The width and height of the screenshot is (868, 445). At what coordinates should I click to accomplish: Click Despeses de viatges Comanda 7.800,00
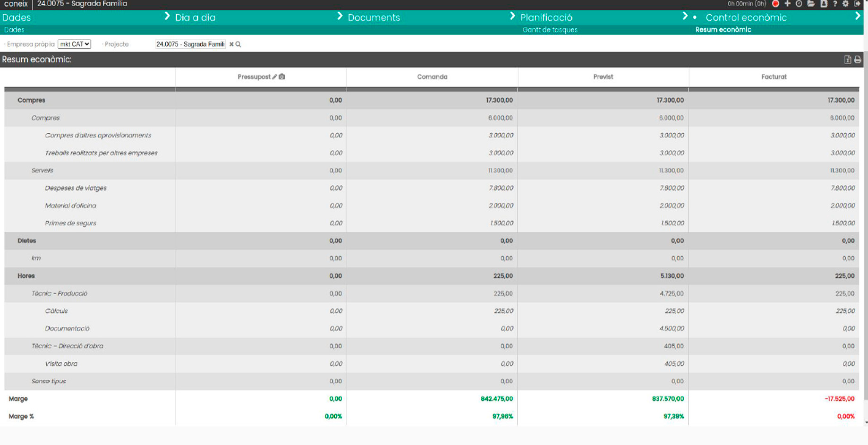[x=501, y=188]
